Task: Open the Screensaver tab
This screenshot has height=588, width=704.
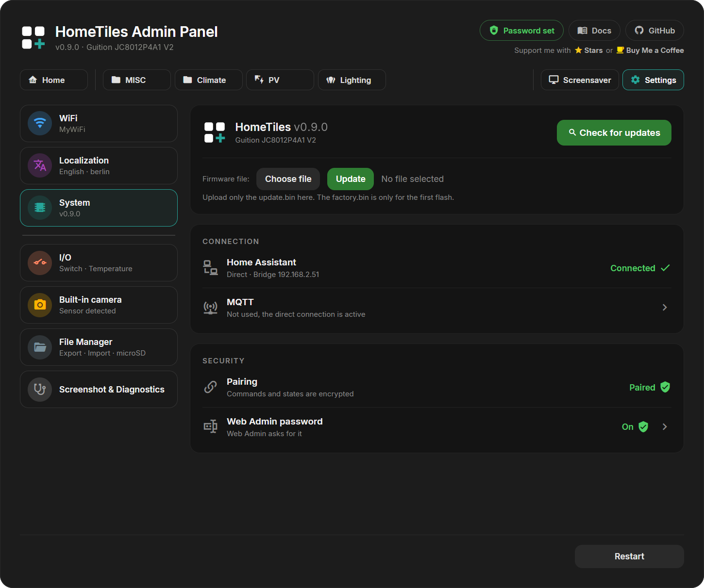Action: tap(580, 80)
